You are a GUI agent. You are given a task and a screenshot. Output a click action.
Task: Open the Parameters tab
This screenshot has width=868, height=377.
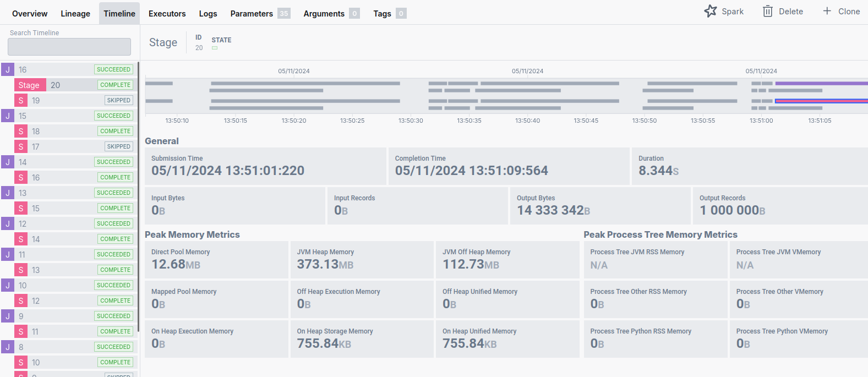pyautogui.click(x=252, y=14)
